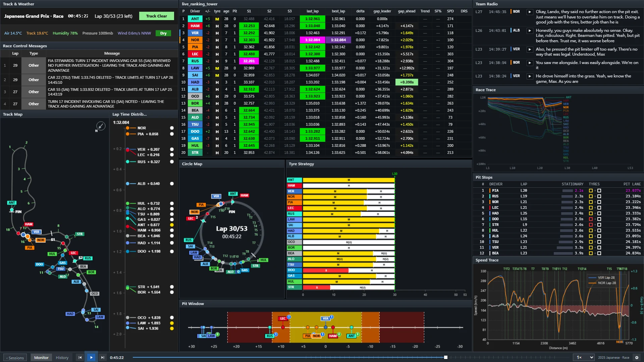
Task: Toggle the yellow ANT +0.877 dot
Action: pyautogui.click(x=172, y=225)
